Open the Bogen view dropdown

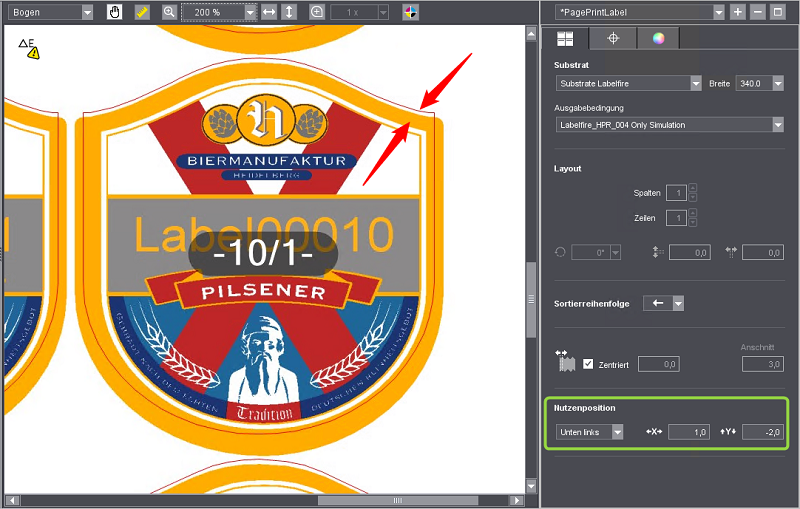pos(87,12)
